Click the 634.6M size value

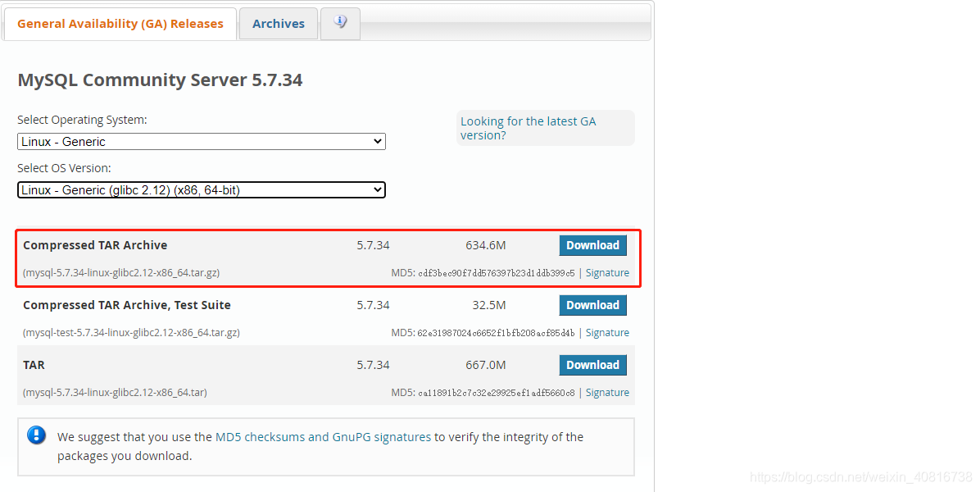click(x=486, y=245)
